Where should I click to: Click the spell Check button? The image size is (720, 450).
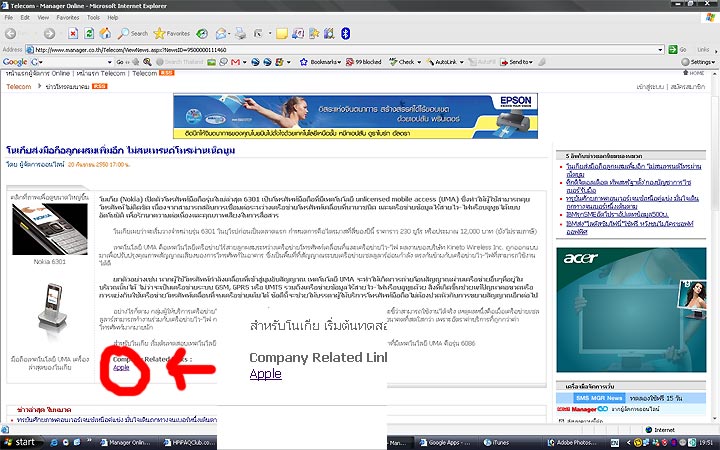(x=402, y=62)
